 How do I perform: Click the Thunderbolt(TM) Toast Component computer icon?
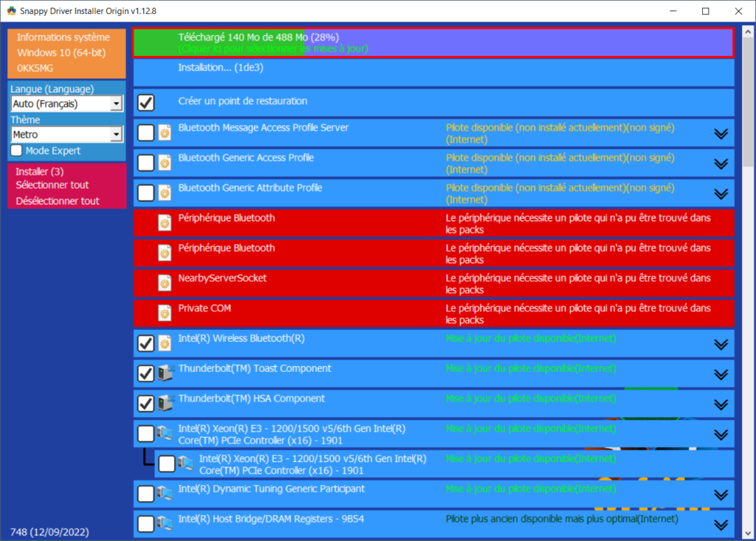tap(166, 373)
